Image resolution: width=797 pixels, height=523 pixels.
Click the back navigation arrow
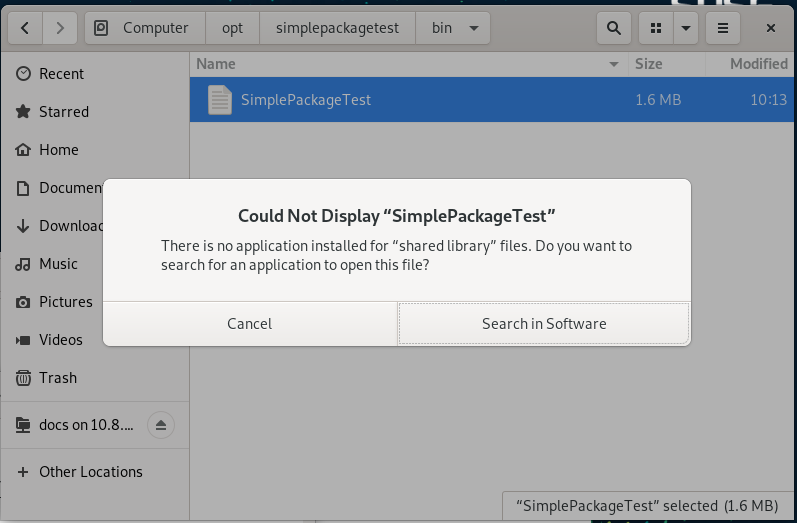click(25, 28)
